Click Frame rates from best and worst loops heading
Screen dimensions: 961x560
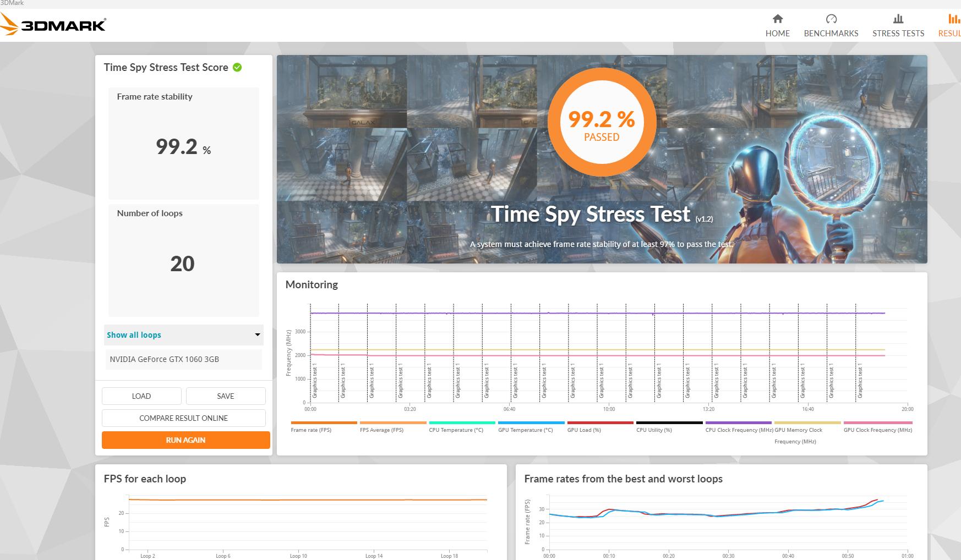coord(624,479)
